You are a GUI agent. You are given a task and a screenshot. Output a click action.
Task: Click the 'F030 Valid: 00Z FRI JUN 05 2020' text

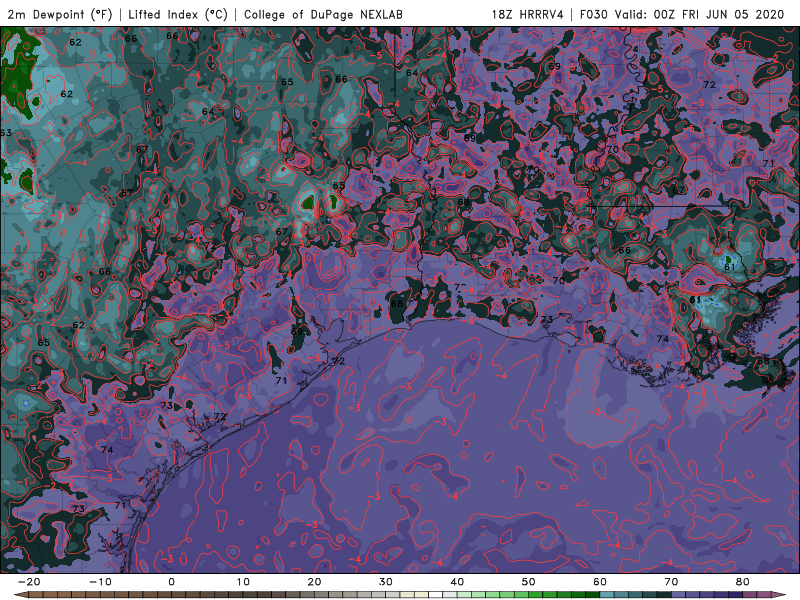(682, 14)
